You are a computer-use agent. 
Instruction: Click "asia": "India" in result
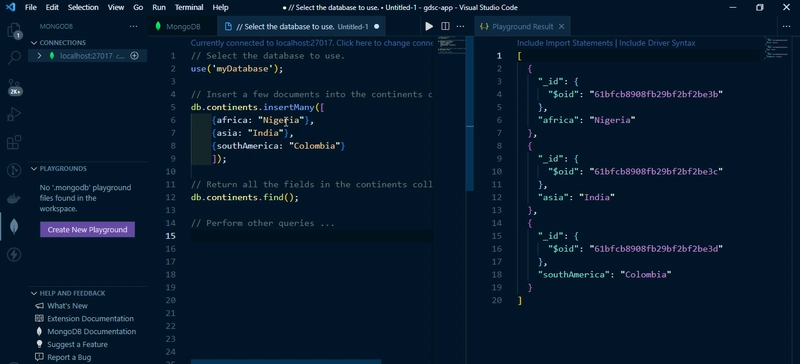click(576, 197)
